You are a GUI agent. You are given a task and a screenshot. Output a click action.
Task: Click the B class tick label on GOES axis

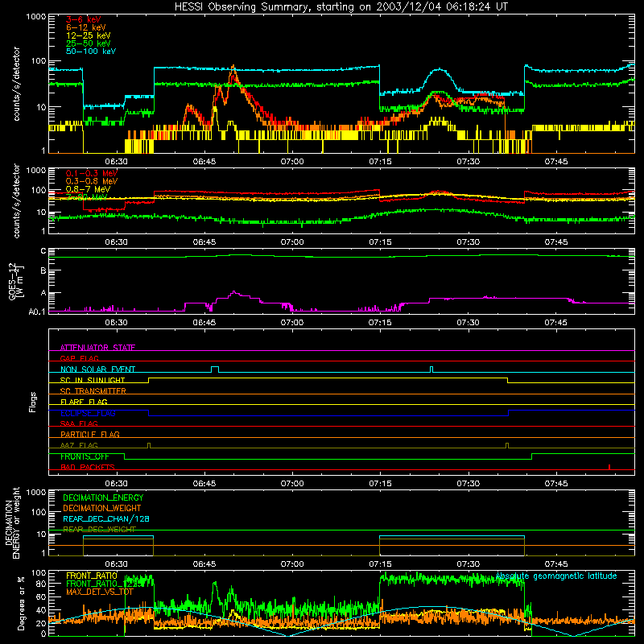click(43, 270)
